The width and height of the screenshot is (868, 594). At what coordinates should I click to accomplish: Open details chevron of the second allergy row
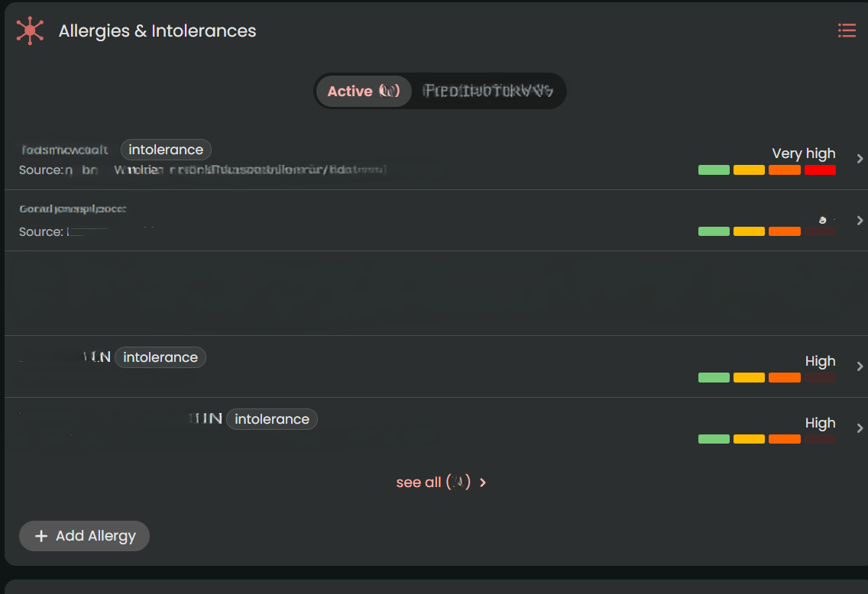(x=859, y=221)
